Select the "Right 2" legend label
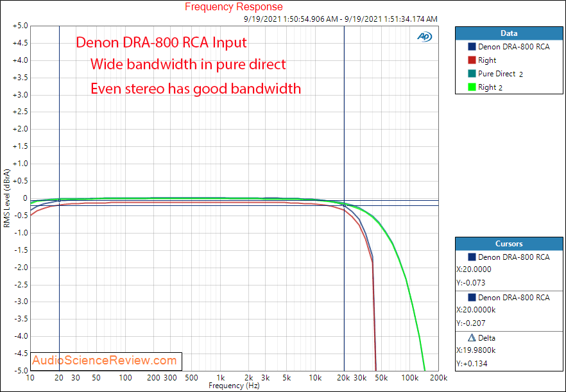 [x=490, y=87]
